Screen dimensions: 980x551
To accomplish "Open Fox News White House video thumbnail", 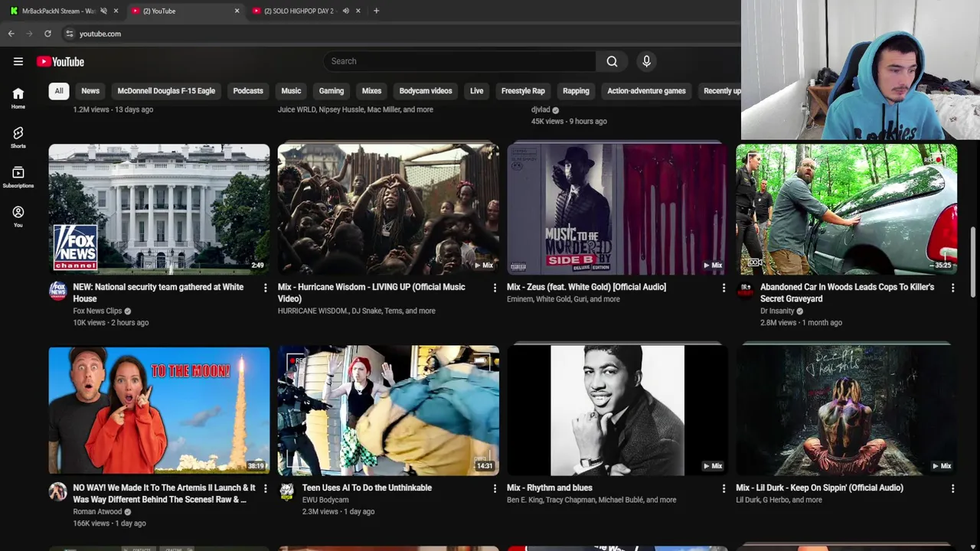I will [x=159, y=209].
